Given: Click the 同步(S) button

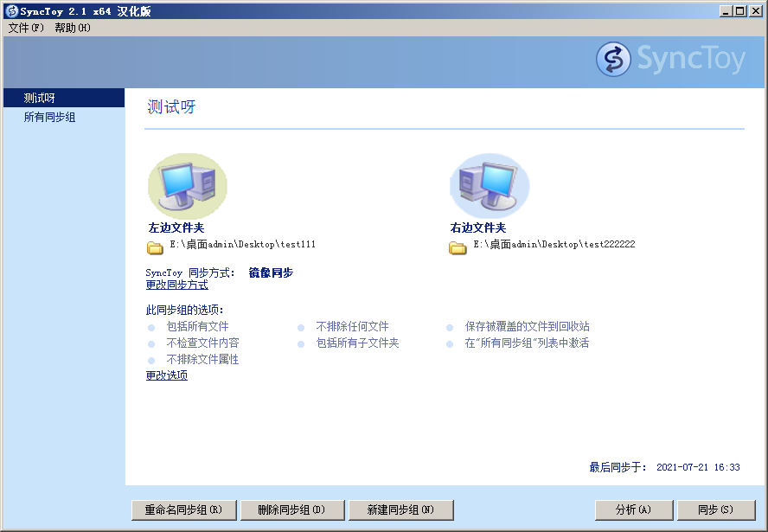Looking at the screenshot, I should click(716, 510).
